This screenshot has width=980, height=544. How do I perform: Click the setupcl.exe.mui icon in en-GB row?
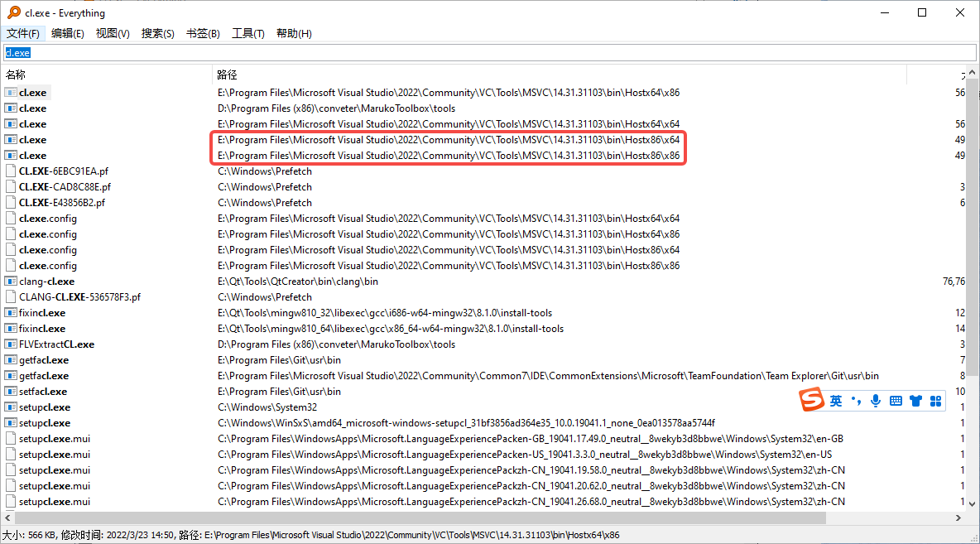[x=11, y=439]
